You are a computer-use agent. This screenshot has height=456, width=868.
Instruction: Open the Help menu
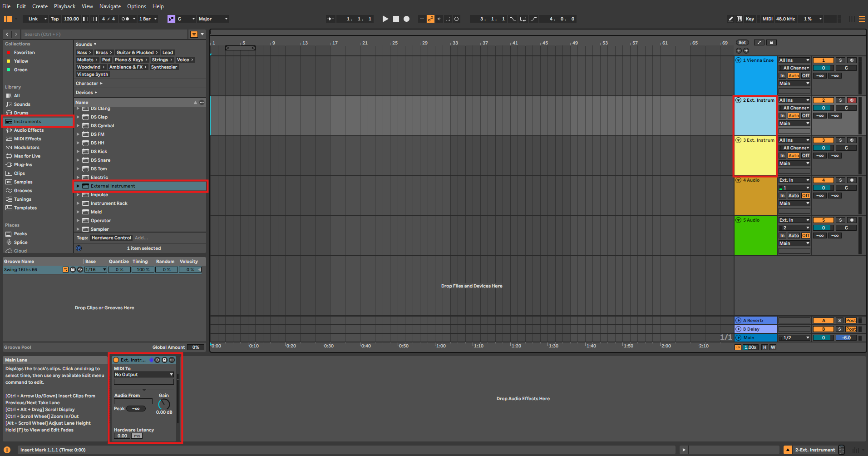[x=158, y=6]
